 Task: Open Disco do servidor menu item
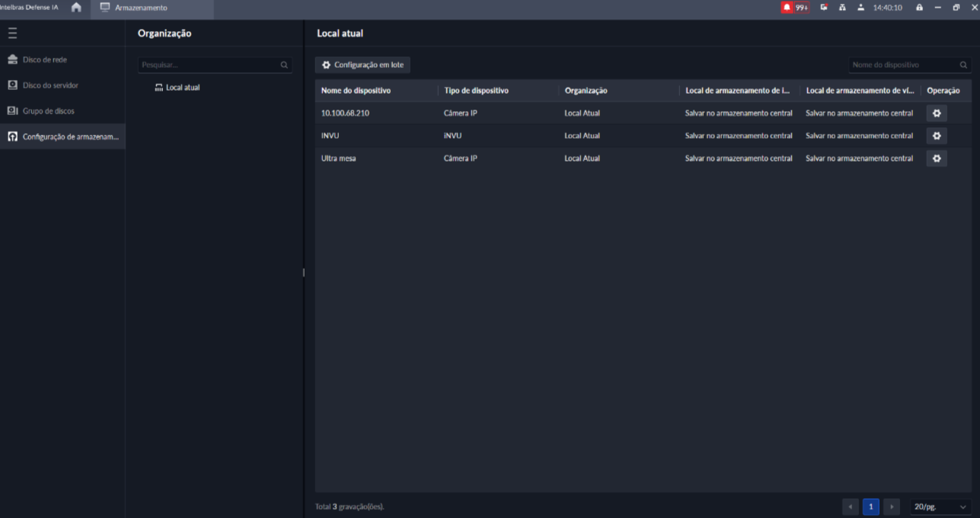point(50,85)
